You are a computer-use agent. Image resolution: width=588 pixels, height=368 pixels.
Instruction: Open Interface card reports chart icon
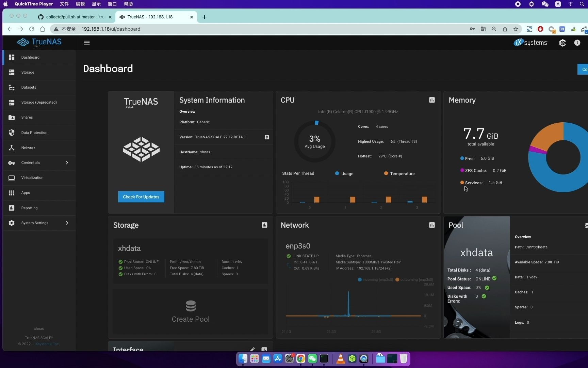click(264, 349)
